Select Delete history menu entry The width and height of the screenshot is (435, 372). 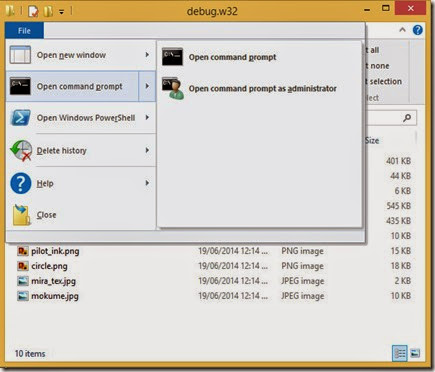(x=81, y=151)
